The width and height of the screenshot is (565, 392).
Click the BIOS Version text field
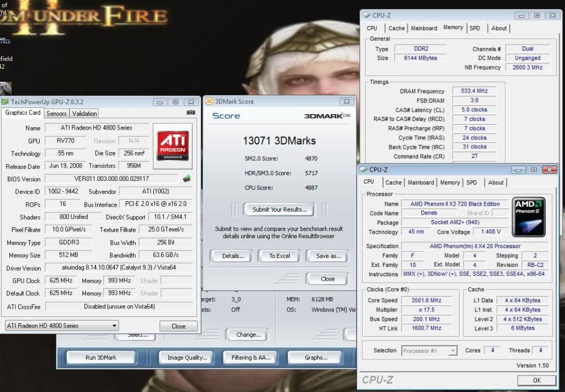pyautogui.click(x=111, y=179)
